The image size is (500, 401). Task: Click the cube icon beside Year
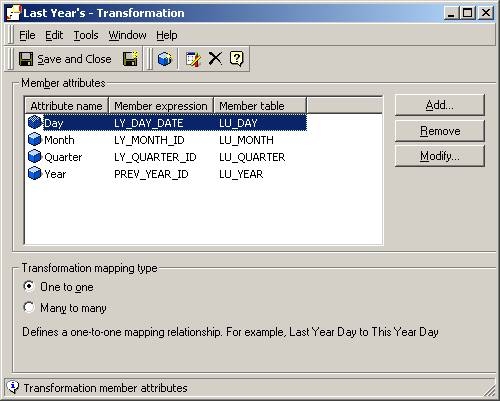pos(35,173)
